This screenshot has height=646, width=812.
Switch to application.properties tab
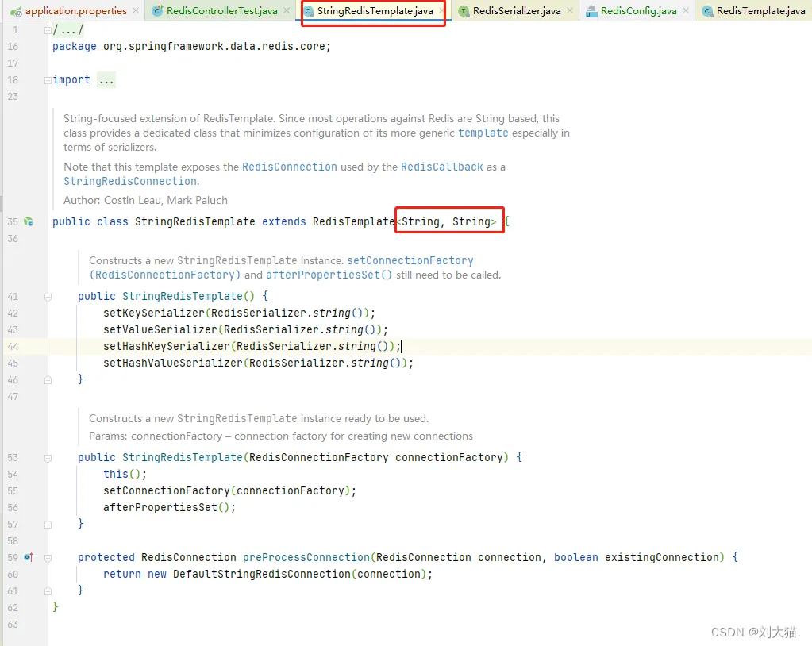76,10
